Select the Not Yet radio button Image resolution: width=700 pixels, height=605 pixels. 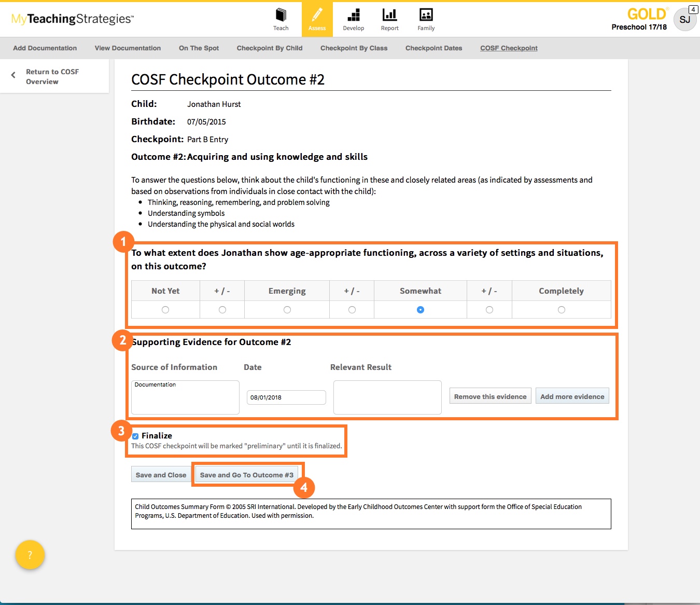click(x=165, y=310)
